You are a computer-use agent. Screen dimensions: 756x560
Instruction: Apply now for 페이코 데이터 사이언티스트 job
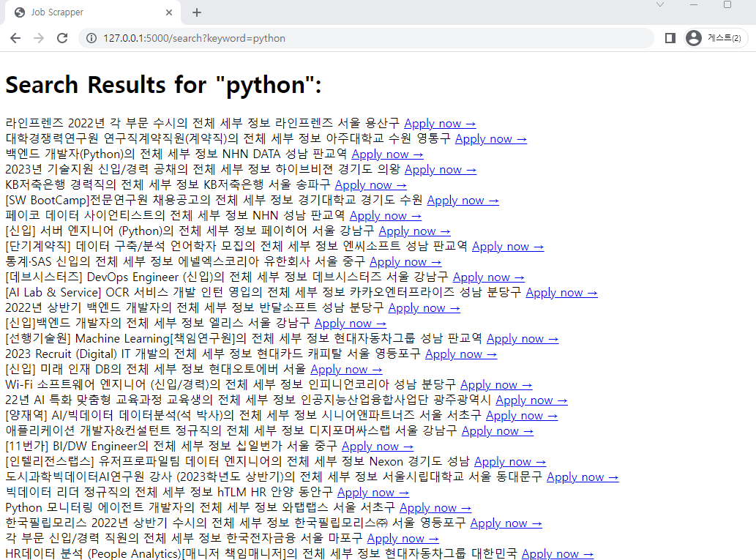(386, 216)
